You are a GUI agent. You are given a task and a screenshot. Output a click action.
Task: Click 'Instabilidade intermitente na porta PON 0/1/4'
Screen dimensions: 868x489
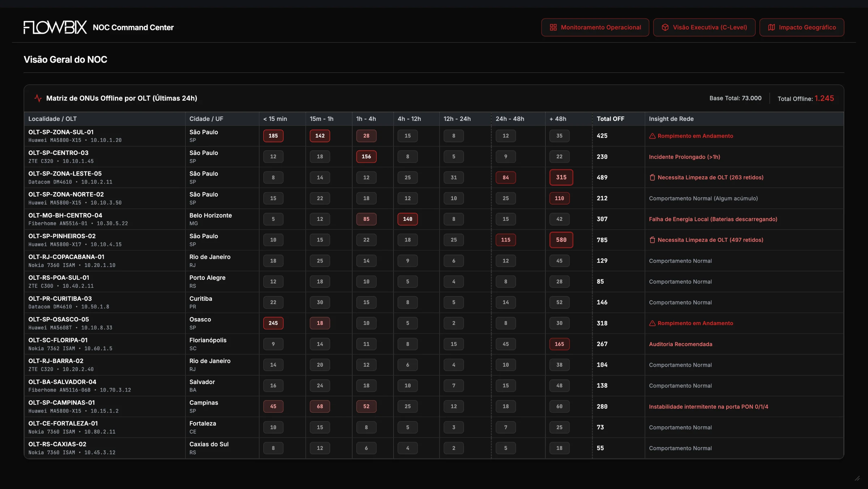(708, 406)
